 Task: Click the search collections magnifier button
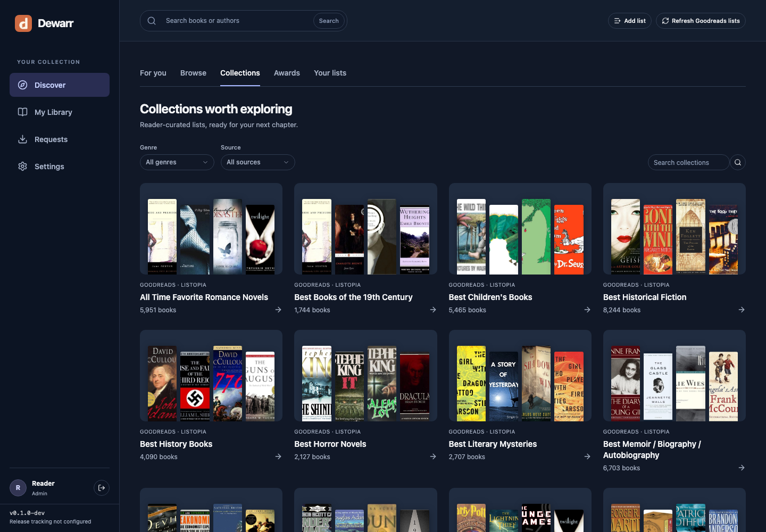point(738,162)
